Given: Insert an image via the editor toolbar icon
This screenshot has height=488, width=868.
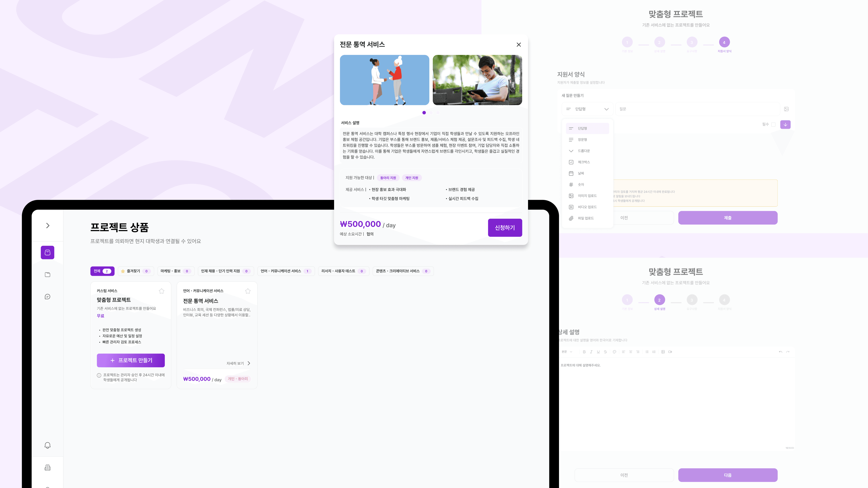Looking at the screenshot, I should coord(663,352).
